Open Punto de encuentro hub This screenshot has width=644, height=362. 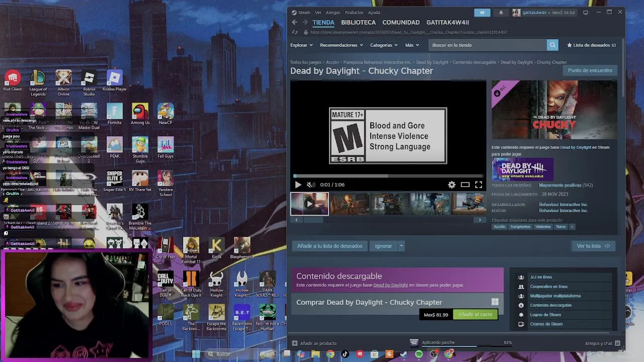coord(590,70)
